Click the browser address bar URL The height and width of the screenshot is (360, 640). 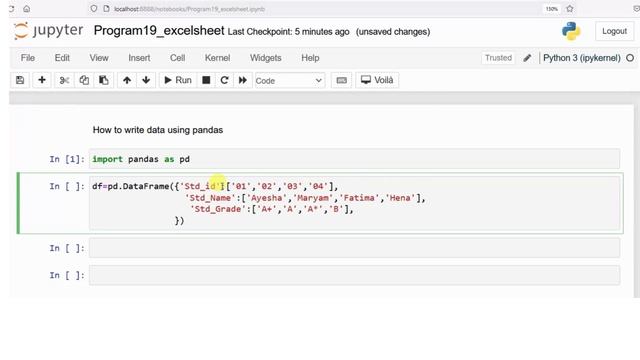point(189,9)
